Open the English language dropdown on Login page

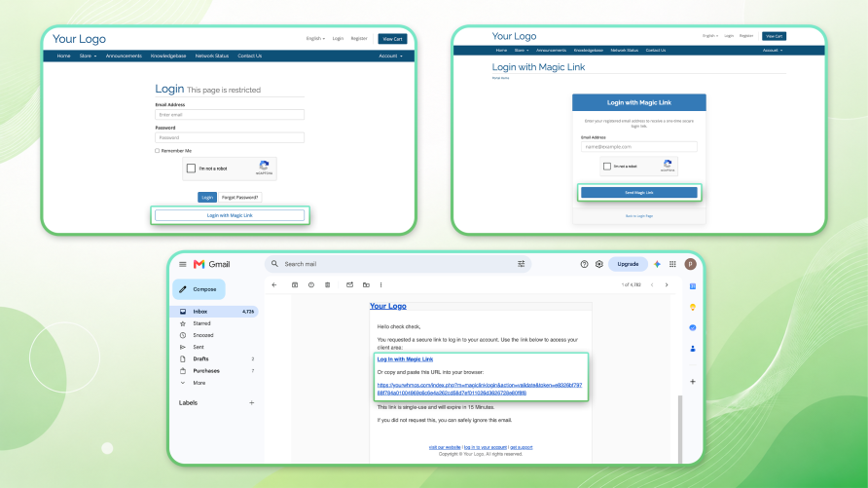315,39
